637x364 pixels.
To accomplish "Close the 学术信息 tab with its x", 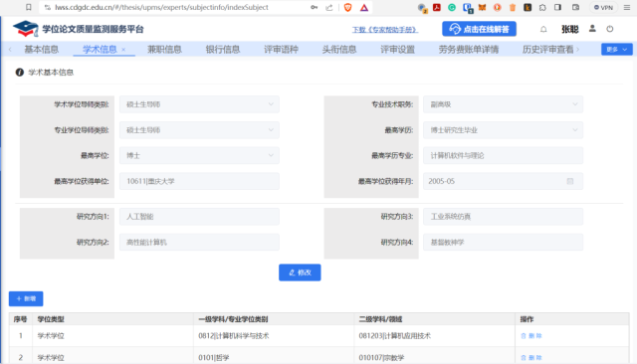I will (123, 50).
